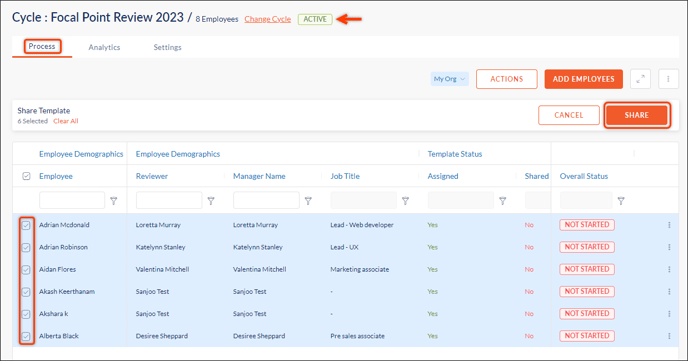Switch to the Settings tab
This screenshot has width=688, height=361.
[x=168, y=47]
